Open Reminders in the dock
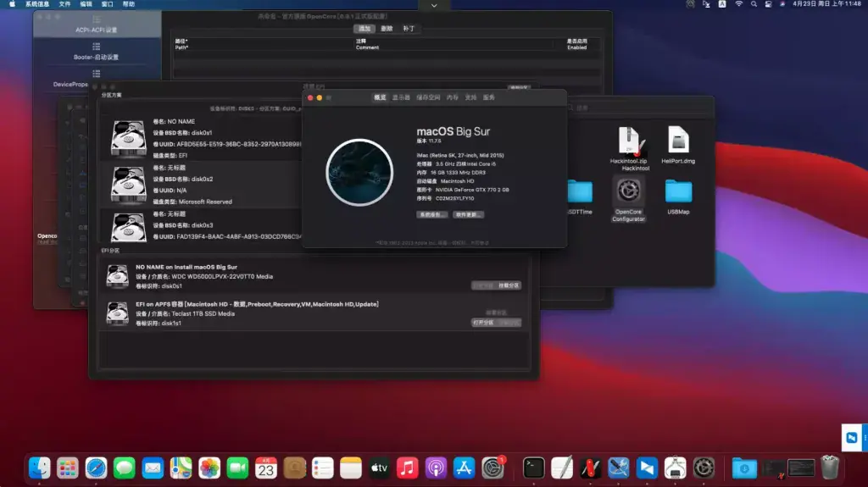Image resolution: width=868 pixels, height=487 pixels. coord(322,468)
